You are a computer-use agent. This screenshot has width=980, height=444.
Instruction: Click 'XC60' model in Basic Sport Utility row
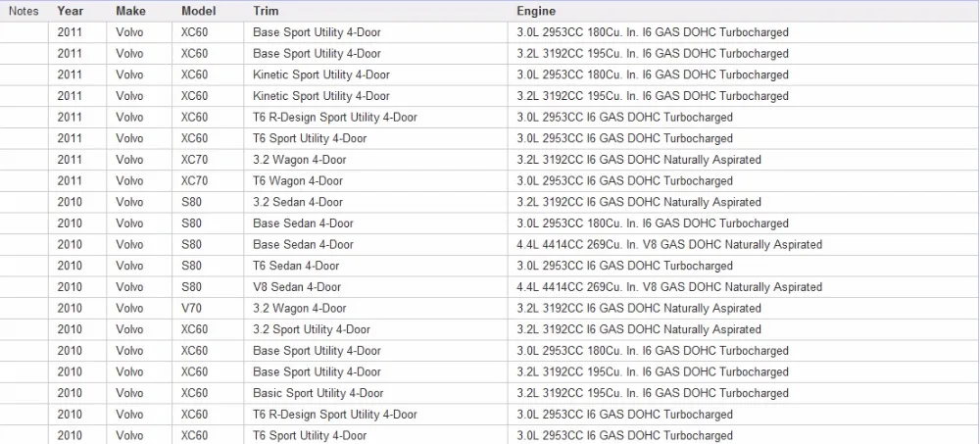coord(208,393)
